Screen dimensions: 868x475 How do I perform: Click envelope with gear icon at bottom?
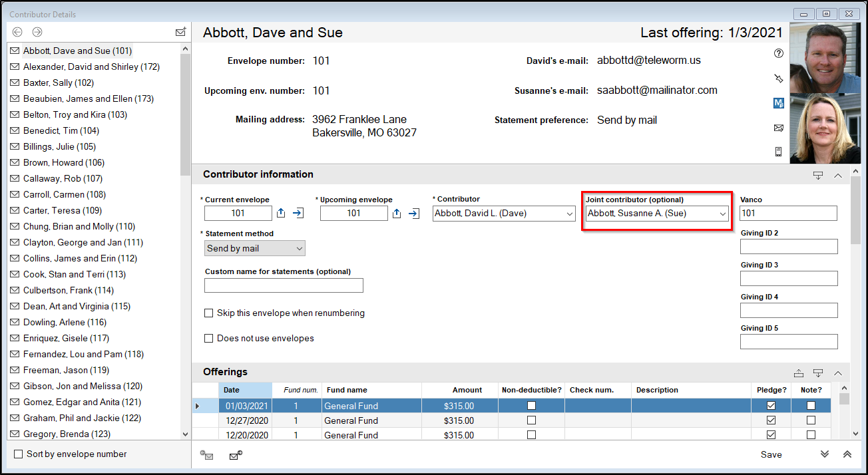(236, 456)
